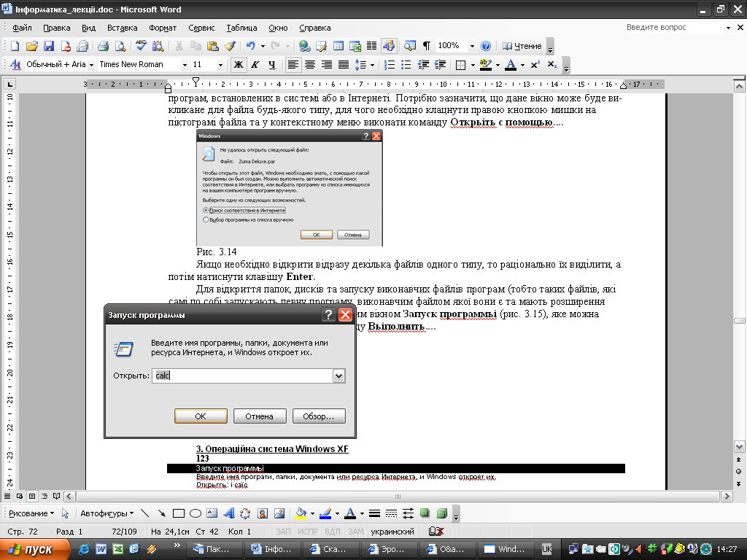Run spelling and grammar check

pyautogui.click(x=141, y=46)
